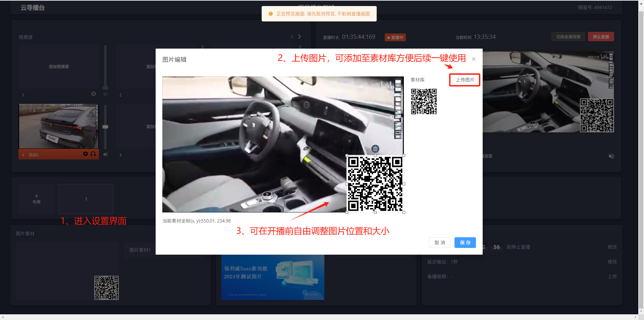Unmute the live preview audio

coord(611,156)
